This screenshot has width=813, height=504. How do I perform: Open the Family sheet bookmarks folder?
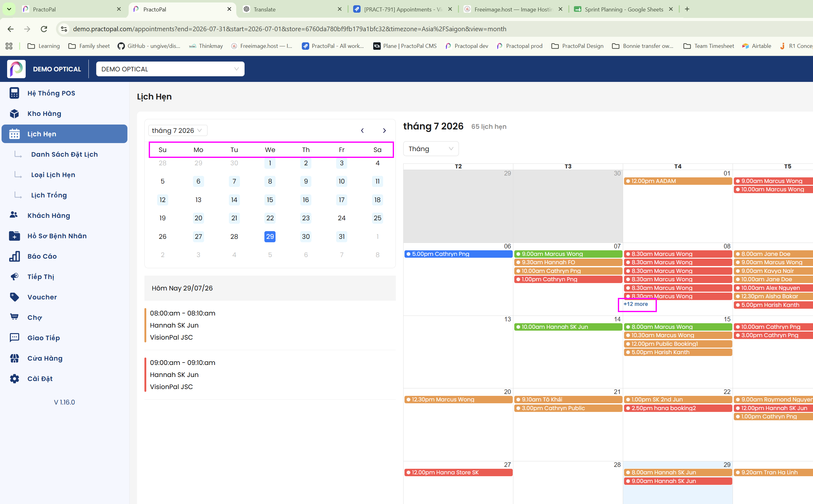(89, 46)
